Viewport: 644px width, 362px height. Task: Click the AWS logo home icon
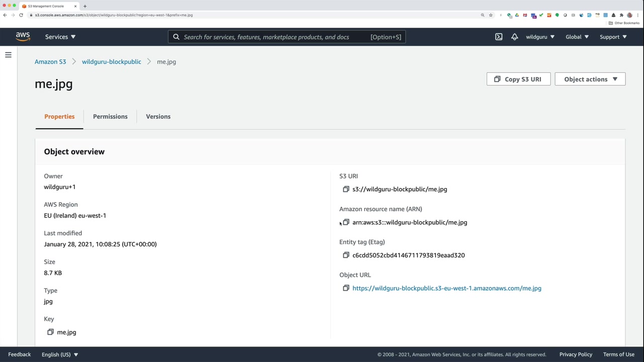point(23,37)
